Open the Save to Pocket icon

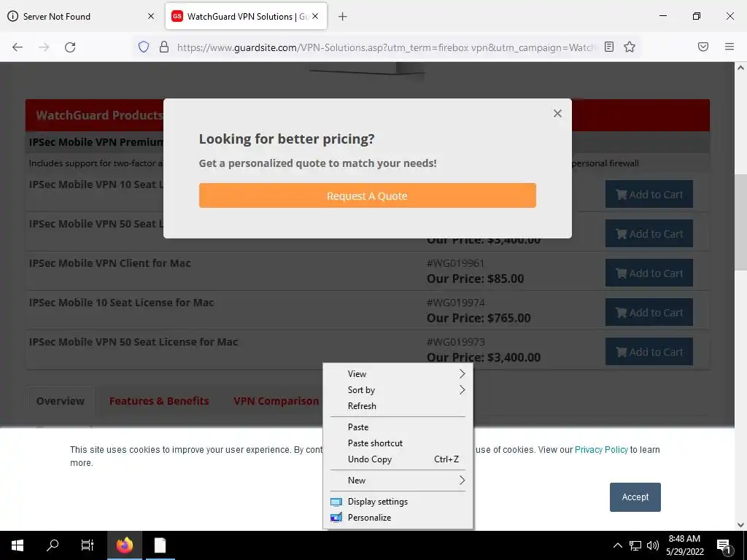pos(703,47)
